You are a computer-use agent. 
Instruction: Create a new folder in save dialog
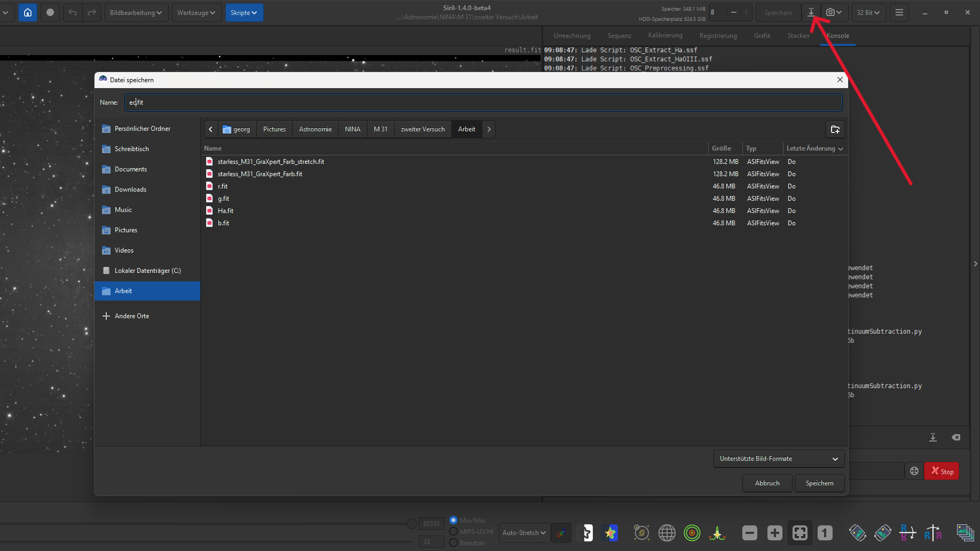point(835,129)
